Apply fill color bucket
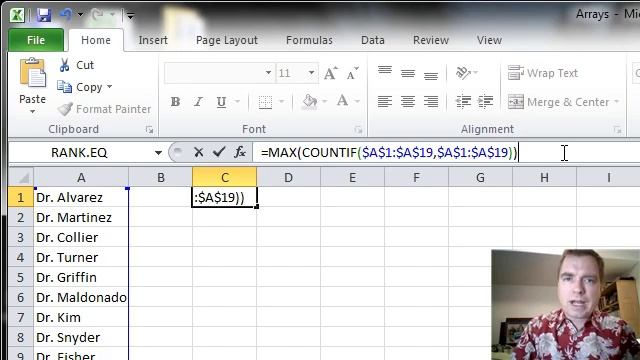The height and width of the screenshot is (360, 640). click(310, 101)
